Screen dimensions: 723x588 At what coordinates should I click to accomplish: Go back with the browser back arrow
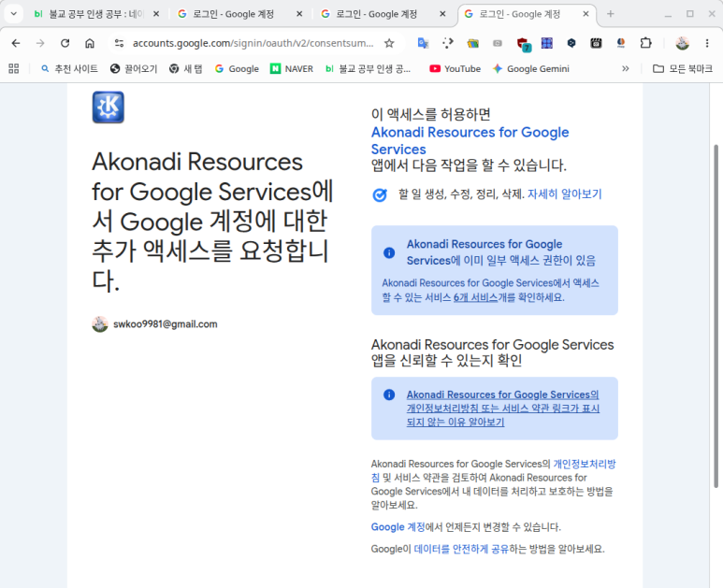click(16, 43)
